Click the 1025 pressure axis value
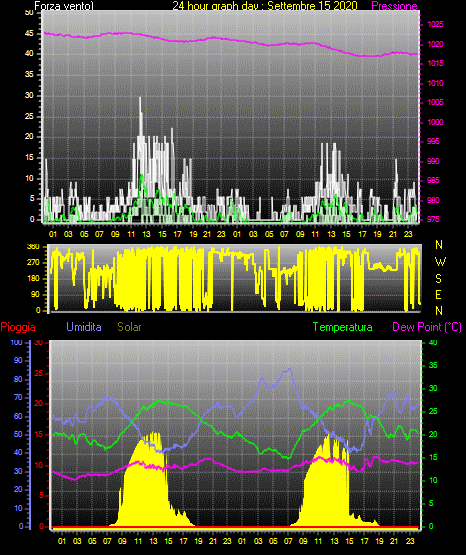466x555 pixels. (x=435, y=24)
